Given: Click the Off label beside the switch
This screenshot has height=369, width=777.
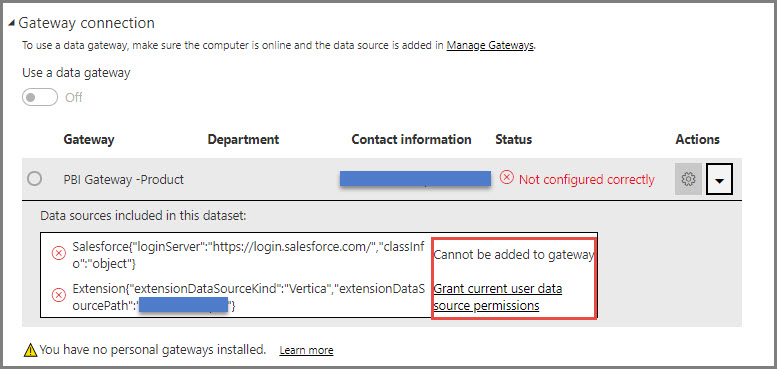Looking at the screenshot, I should (x=74, y=98).
